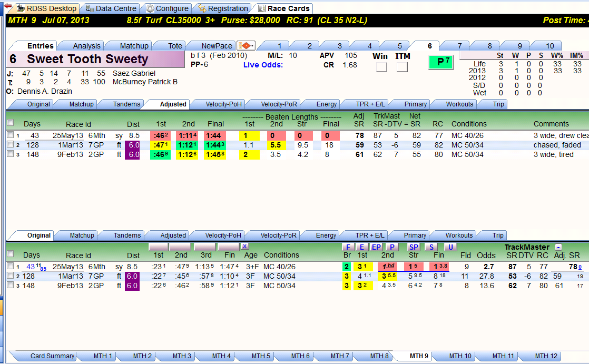Click the E running-style button

point(361,247)
